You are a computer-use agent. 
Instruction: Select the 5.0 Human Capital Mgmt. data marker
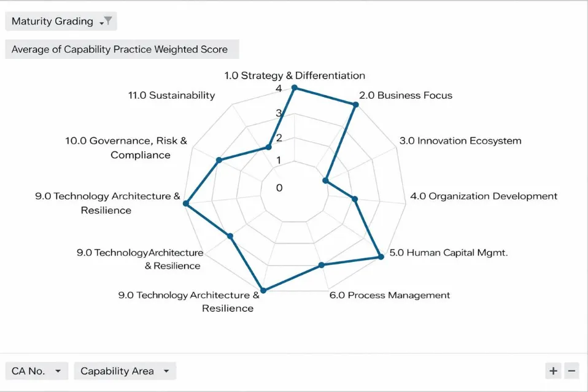point(381,256)
